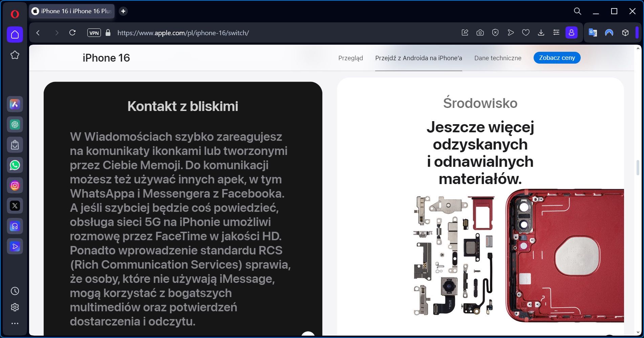Select the iPhone 16 i iPhone 16 Plus tab
This screenshot has width=644, height=338.
click(x=72, y=11)
